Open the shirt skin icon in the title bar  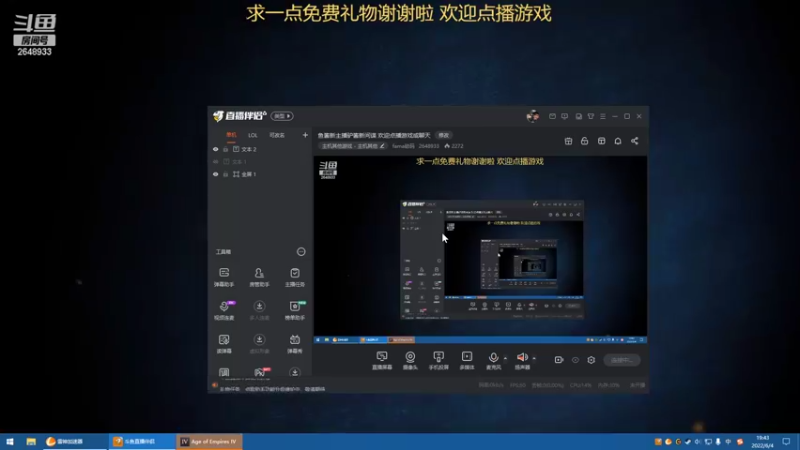click(591, 116)
